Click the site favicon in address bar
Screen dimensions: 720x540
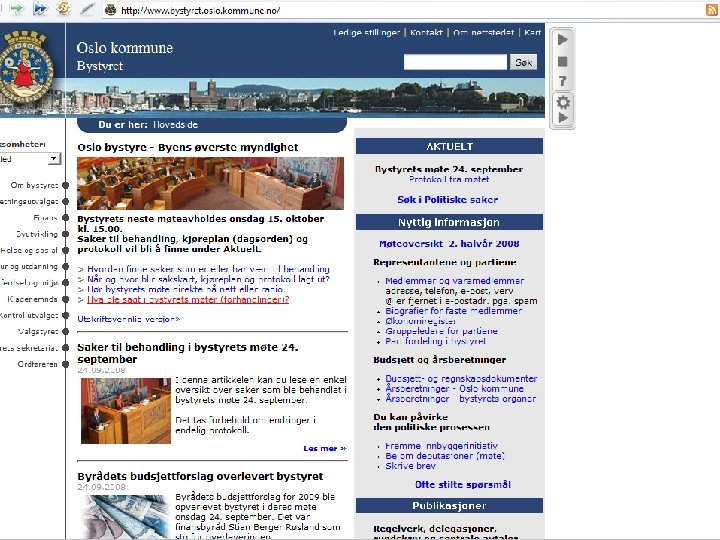[110, 10]
